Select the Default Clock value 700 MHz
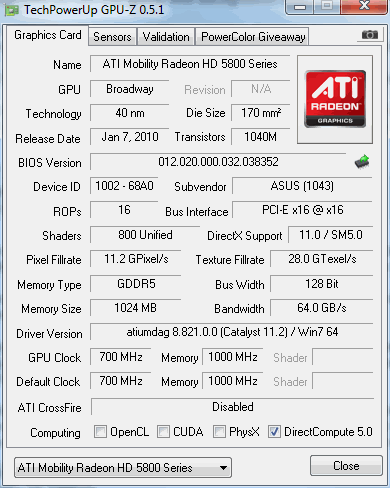The image size is (390, 488). [x=121, y=381]
